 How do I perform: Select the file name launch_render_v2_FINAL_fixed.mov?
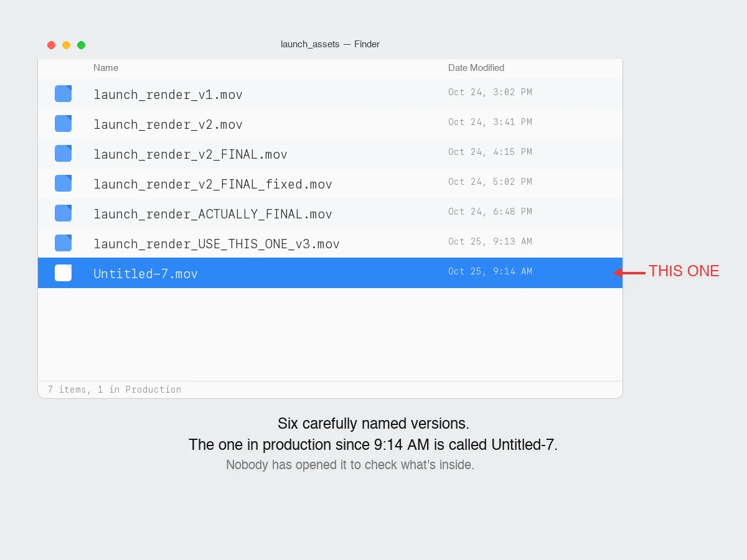point(213,184)
